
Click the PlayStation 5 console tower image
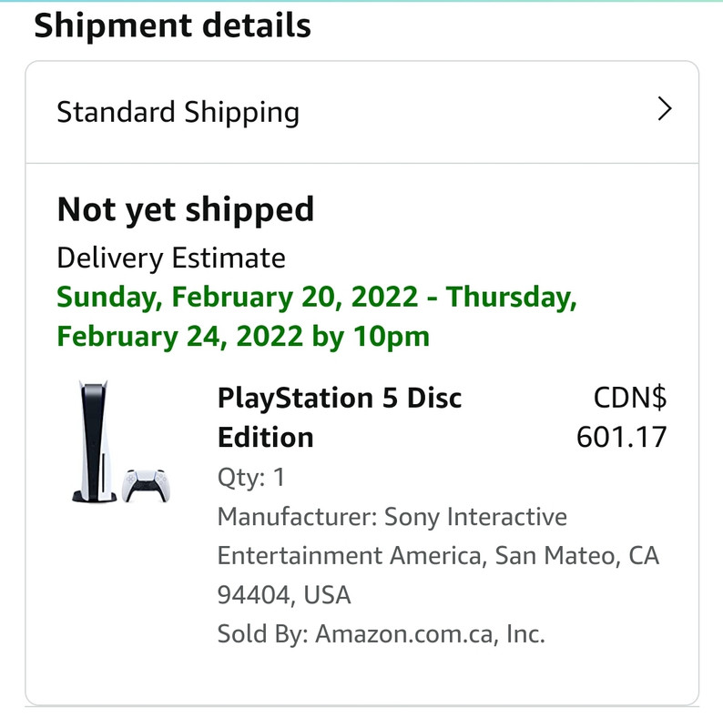pyautogui.click(x=91, y=442)
